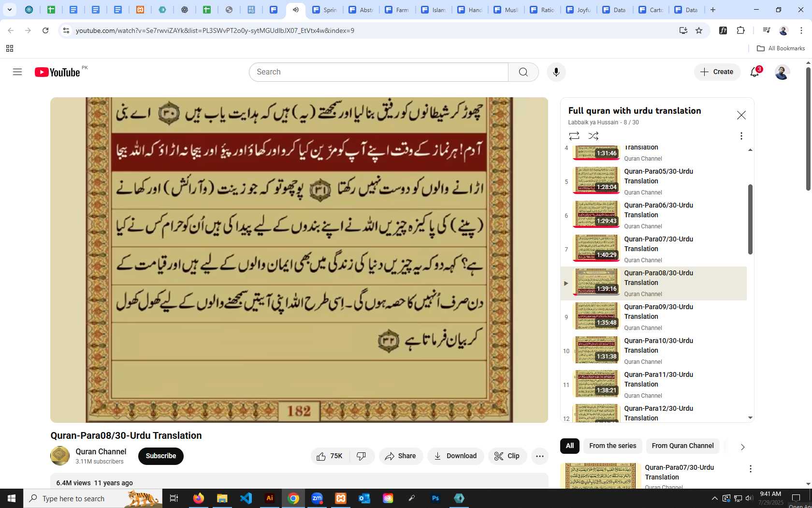Switch to the Farm browser tab
The image size is (812, 508).
tap(397, 10)
